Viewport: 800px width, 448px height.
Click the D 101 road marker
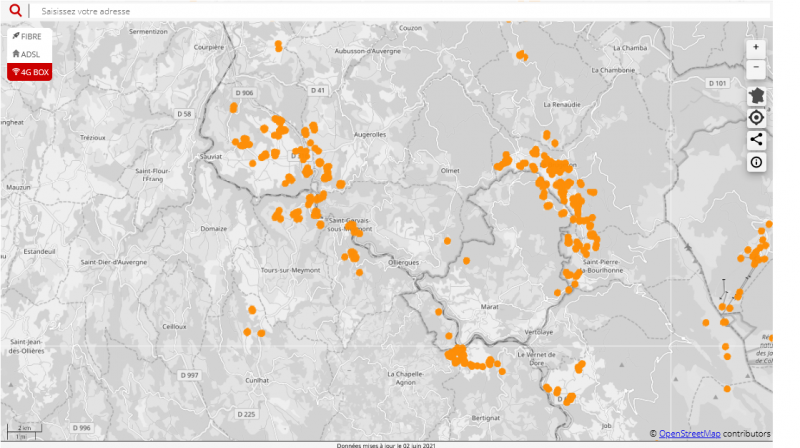click(716, 83)
